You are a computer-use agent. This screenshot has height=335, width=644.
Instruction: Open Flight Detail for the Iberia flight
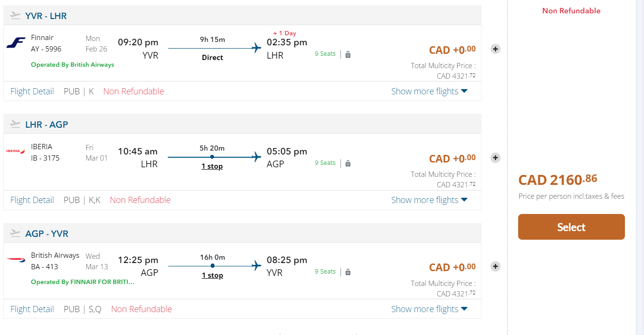[x=32, y=200]
